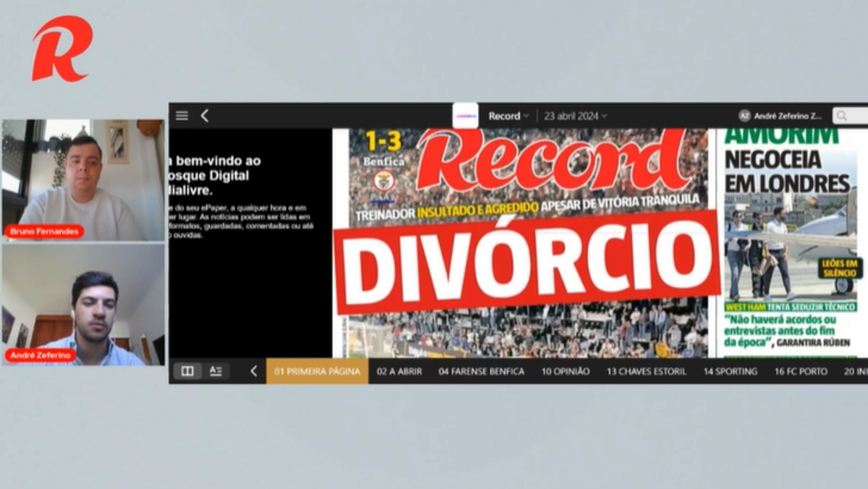Screen dimensions: 868x489
Task: Click the search magnifier icon
Action: [841, 116]
